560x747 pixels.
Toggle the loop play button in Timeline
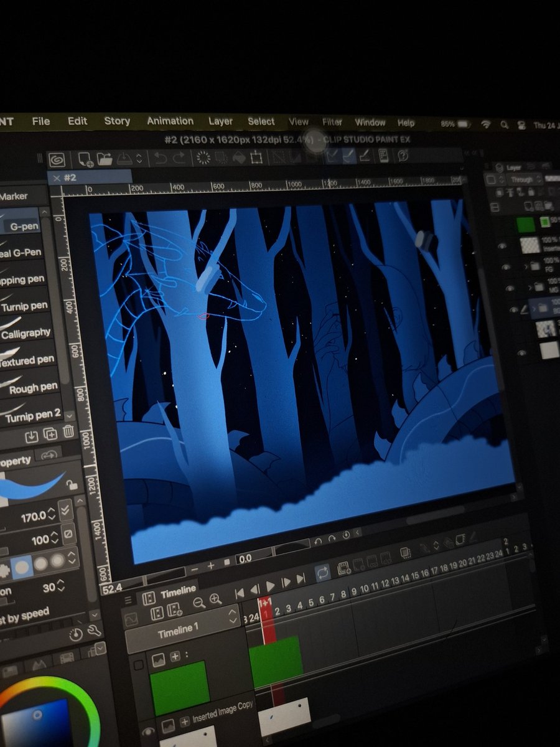pyautogui.click(x=322, y=572)
